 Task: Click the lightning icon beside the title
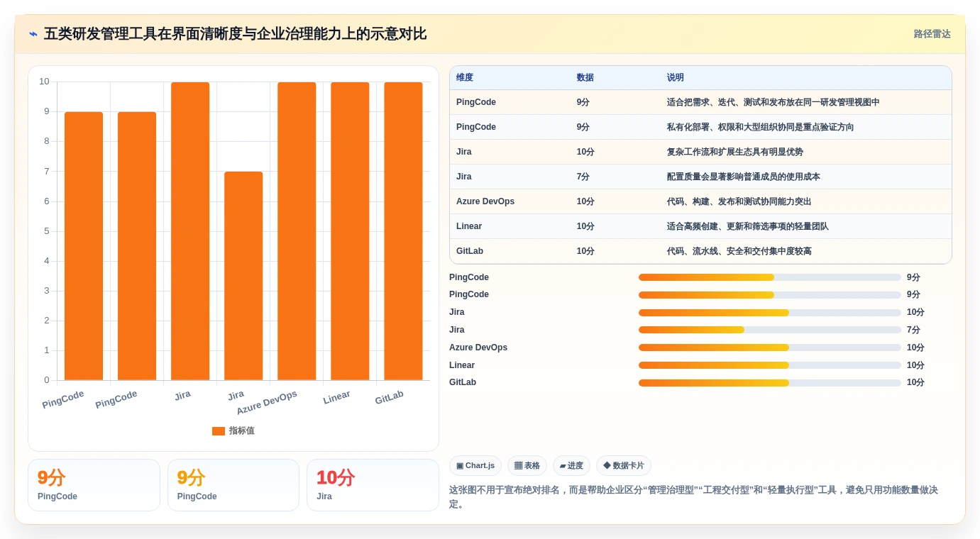tap(33, 34)
